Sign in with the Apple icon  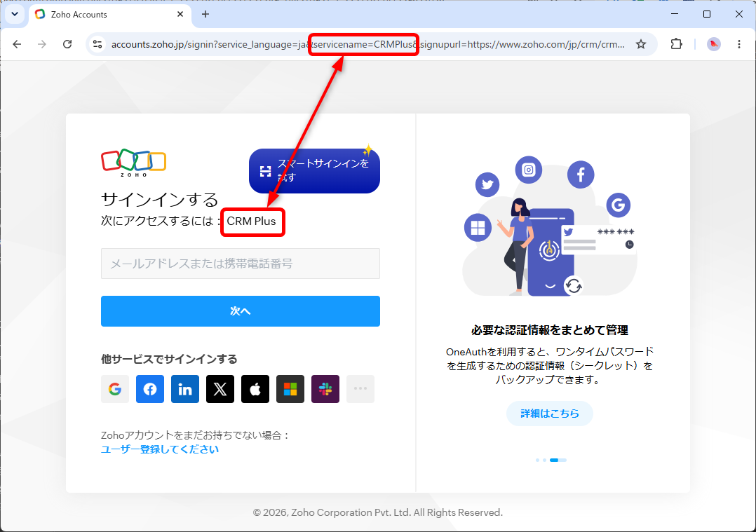[255, 389]
